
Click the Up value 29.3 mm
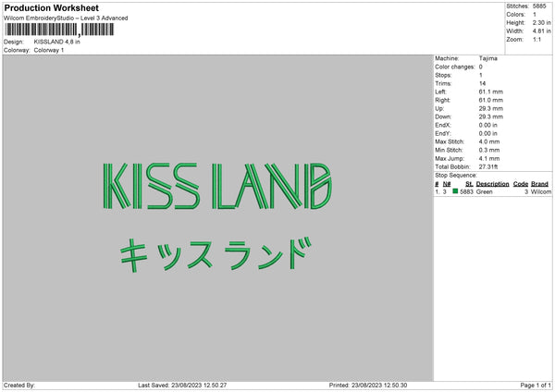(490, 108)
